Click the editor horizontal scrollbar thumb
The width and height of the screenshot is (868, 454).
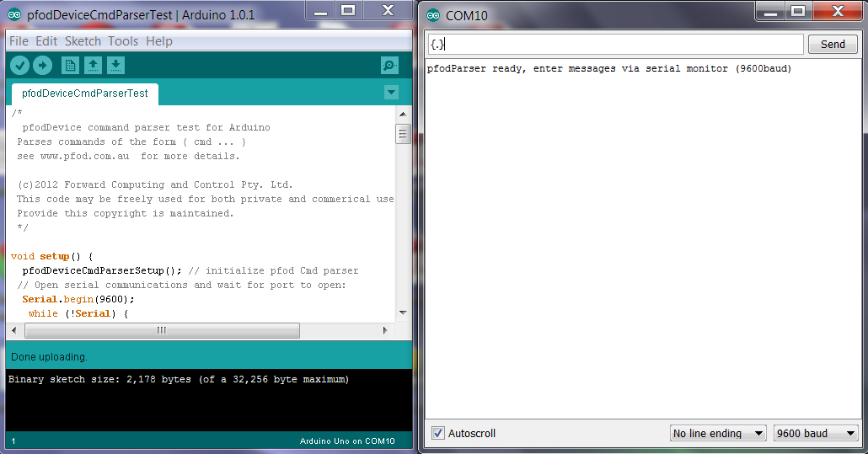coord(160,331)
